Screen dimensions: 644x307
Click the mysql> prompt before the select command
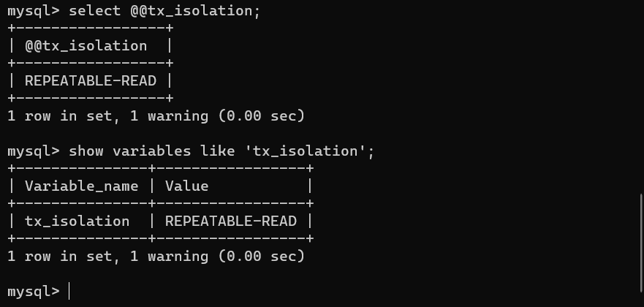point(34,11)
